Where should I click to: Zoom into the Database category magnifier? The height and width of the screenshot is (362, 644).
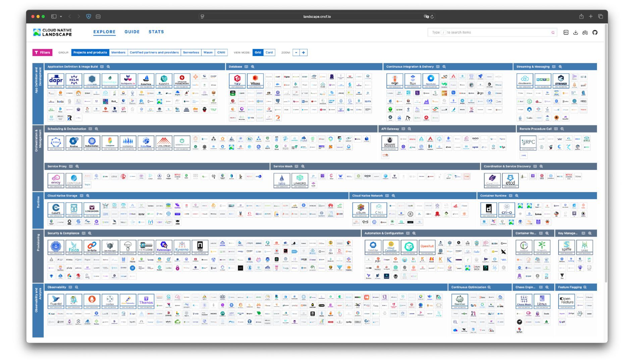[253, 67]
